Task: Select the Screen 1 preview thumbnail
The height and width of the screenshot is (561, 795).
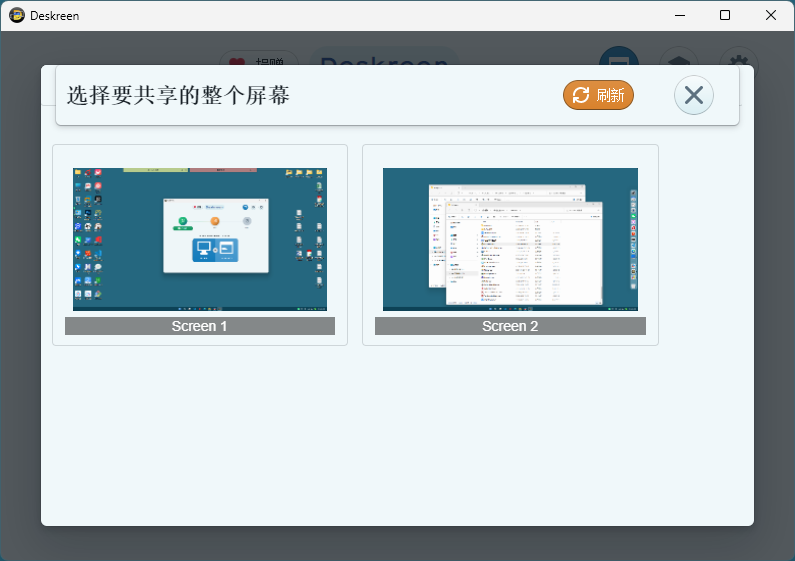Action: click(200, 239)
